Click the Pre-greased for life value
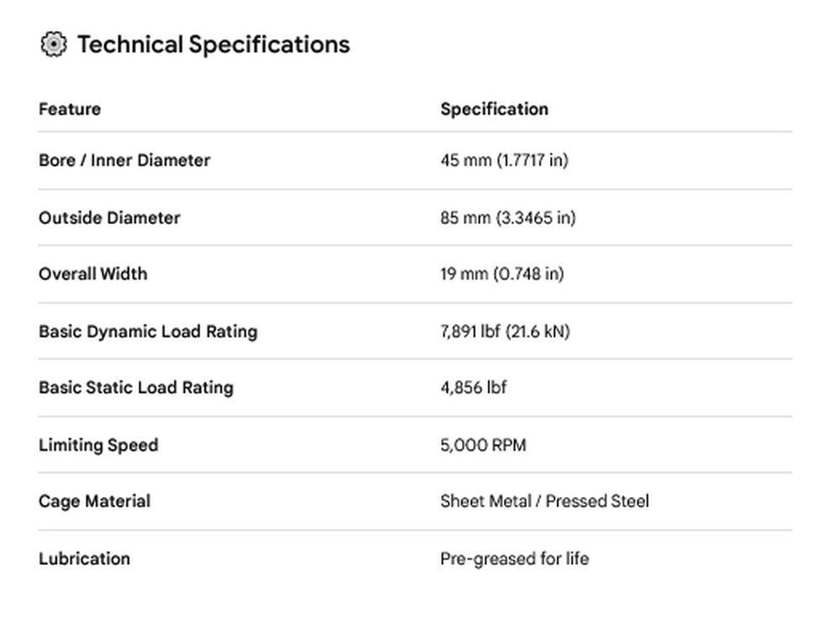Screen dimensions: 840x617 (x=514, y=558)
